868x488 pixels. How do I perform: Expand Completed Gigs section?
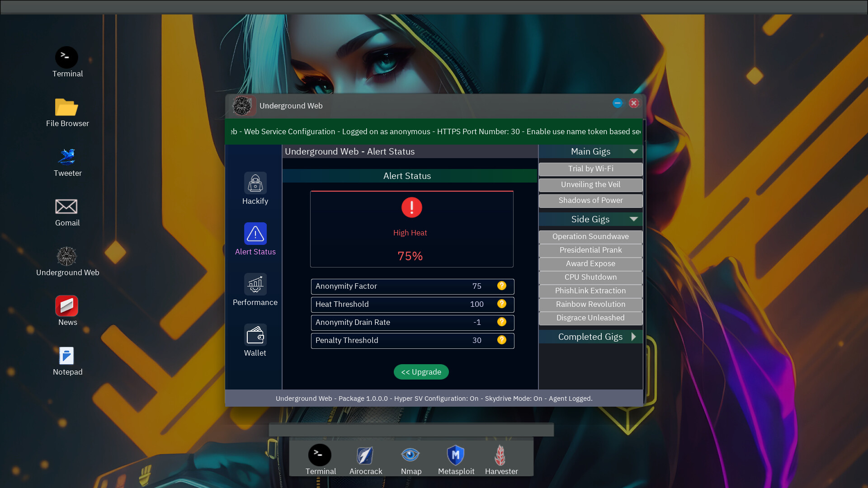point(634,336)
